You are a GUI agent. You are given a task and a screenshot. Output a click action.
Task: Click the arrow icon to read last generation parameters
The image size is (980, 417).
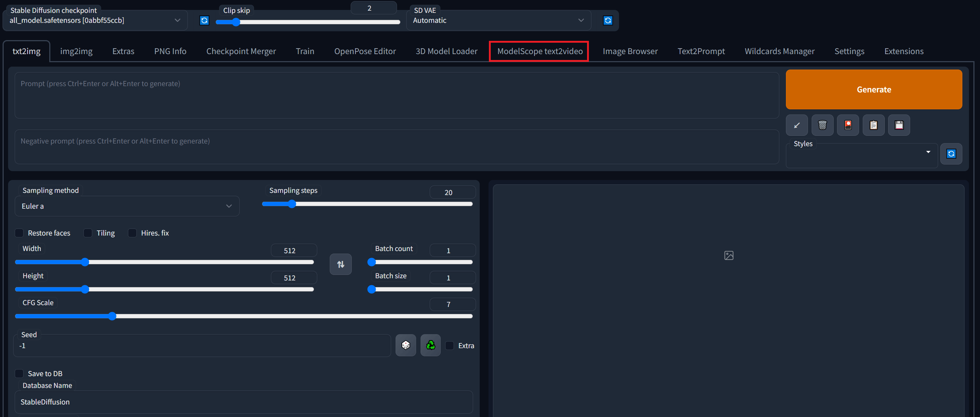point(797,125)
